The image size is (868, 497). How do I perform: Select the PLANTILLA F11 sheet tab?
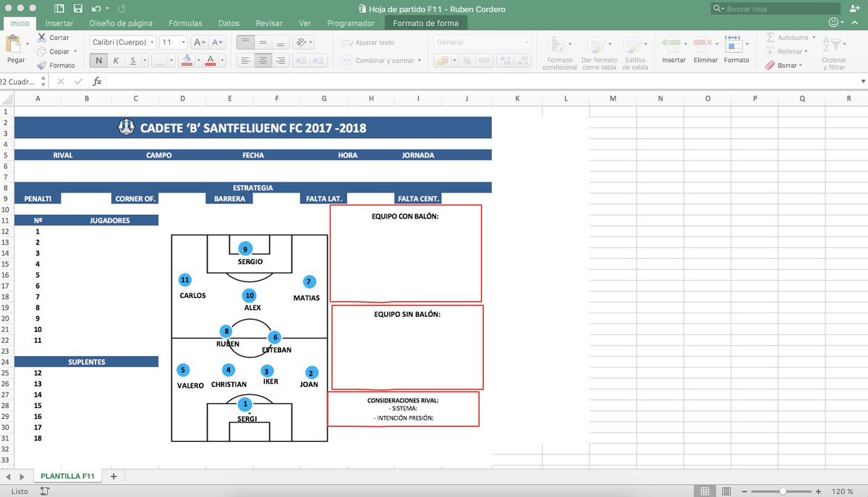coord(68,476)
